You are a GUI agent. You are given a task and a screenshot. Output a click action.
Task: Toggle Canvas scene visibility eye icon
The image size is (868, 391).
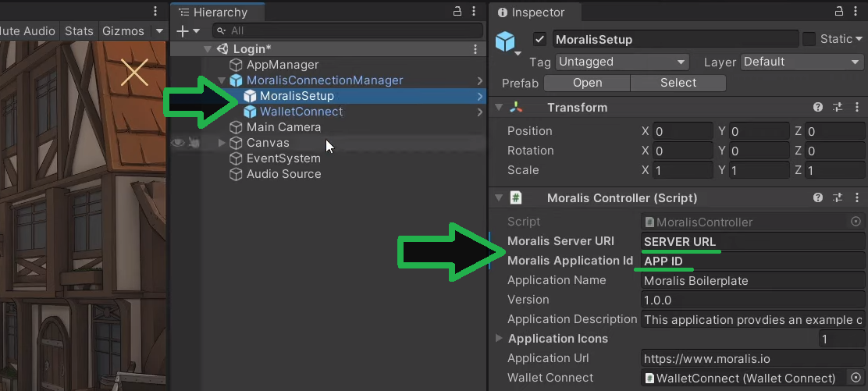pos(178,143)
